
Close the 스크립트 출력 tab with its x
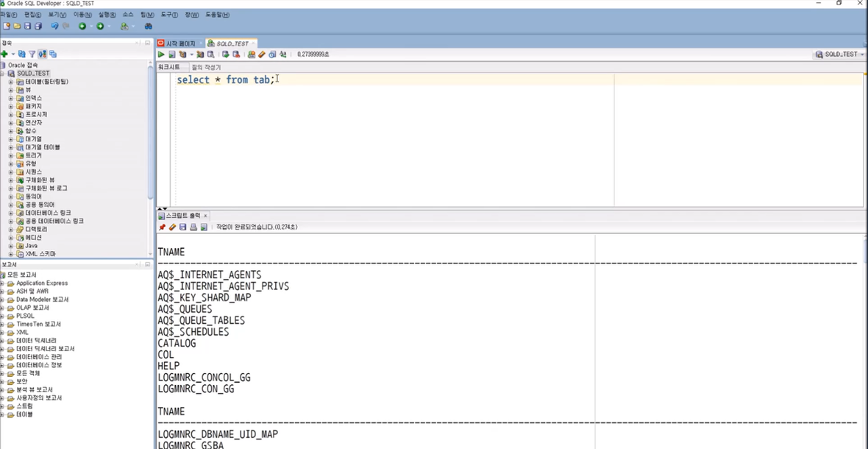click(205, 216)
